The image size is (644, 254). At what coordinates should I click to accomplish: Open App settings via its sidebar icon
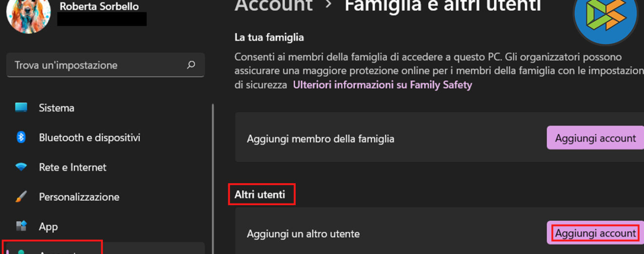(21, 226)
